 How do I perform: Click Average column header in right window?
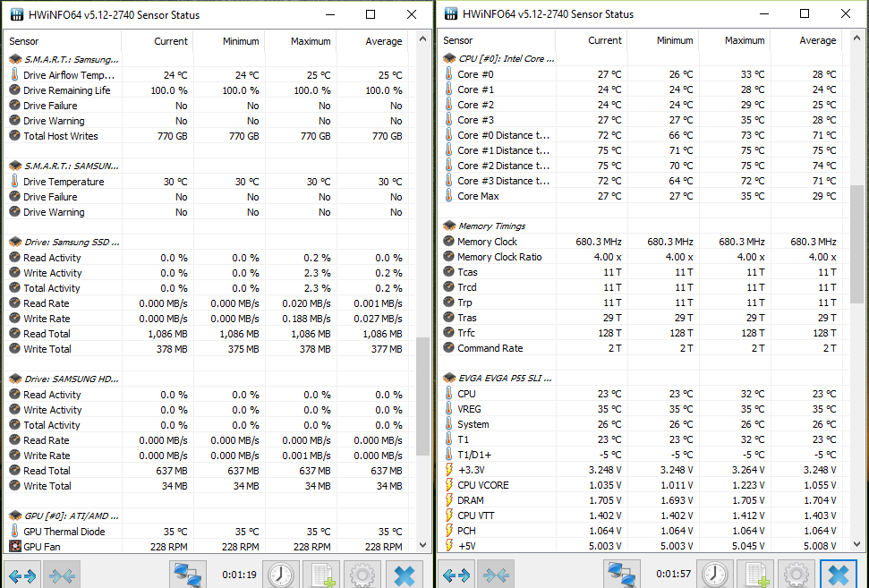pos(807,40)
